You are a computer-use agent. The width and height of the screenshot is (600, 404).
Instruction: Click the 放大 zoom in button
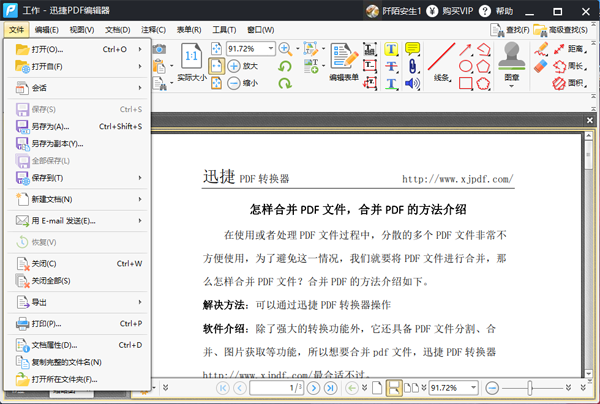point(243,66)
